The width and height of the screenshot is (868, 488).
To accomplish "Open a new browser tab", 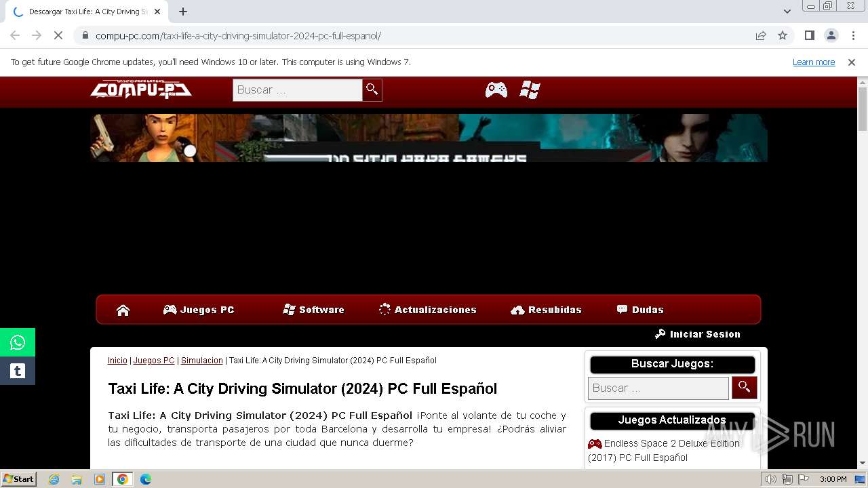I will pyautogui.click(x=183, y=12).
